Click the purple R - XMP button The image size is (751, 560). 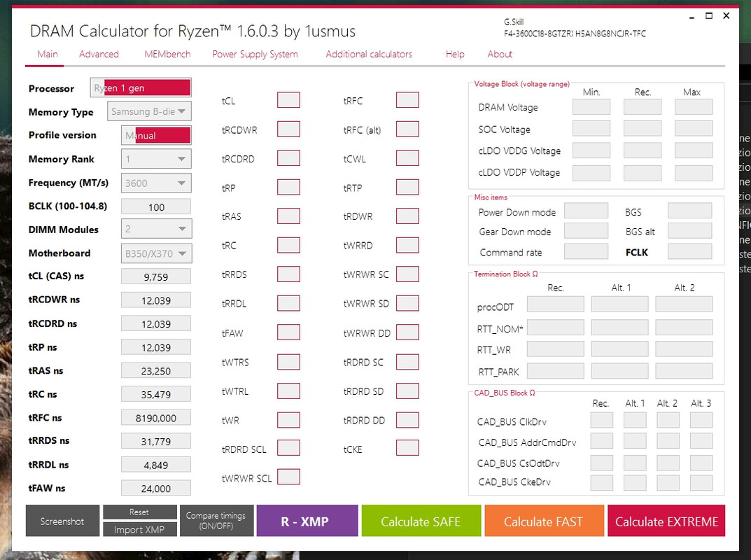tap(307, 521)
